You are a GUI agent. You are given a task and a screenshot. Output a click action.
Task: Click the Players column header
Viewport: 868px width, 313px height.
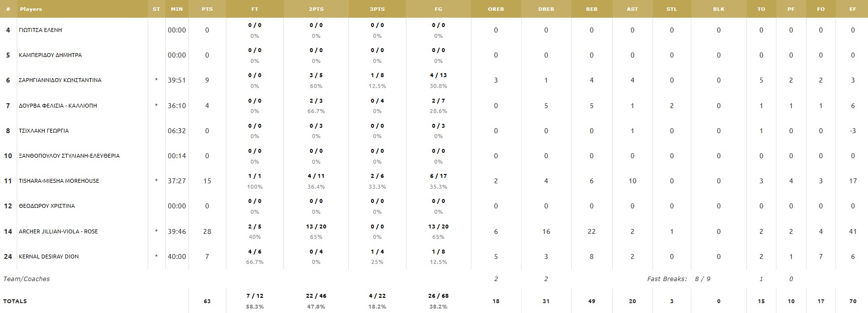coord(31,9)
